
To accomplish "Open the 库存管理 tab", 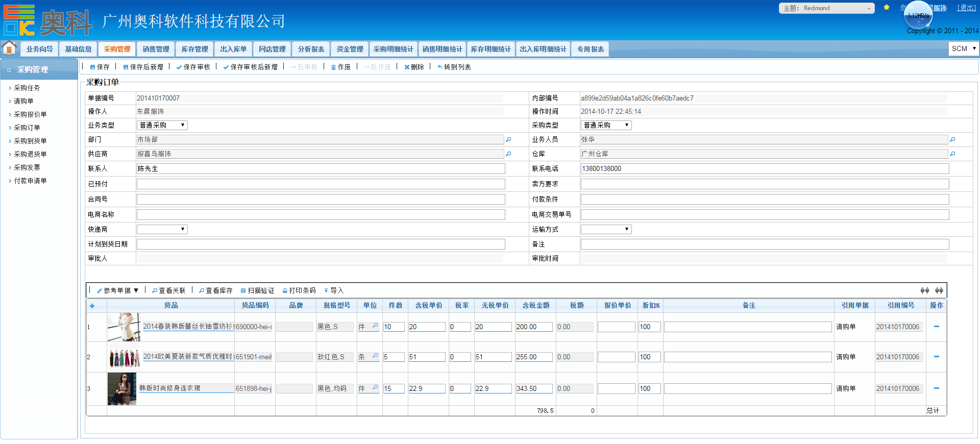I will (x=194, y=49).
